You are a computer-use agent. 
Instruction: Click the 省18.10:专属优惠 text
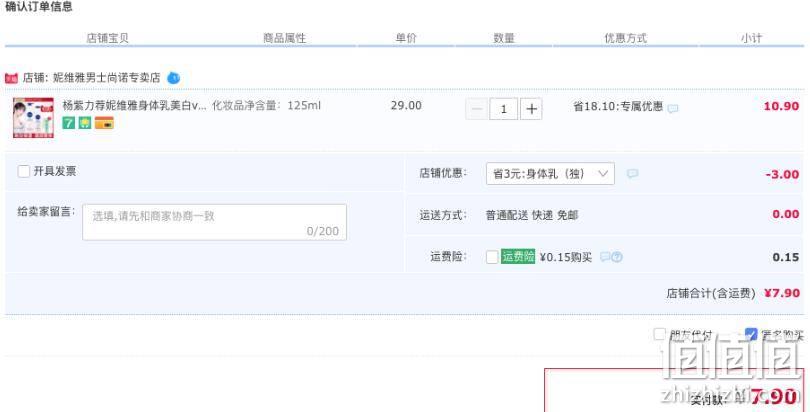pos(618,106)
